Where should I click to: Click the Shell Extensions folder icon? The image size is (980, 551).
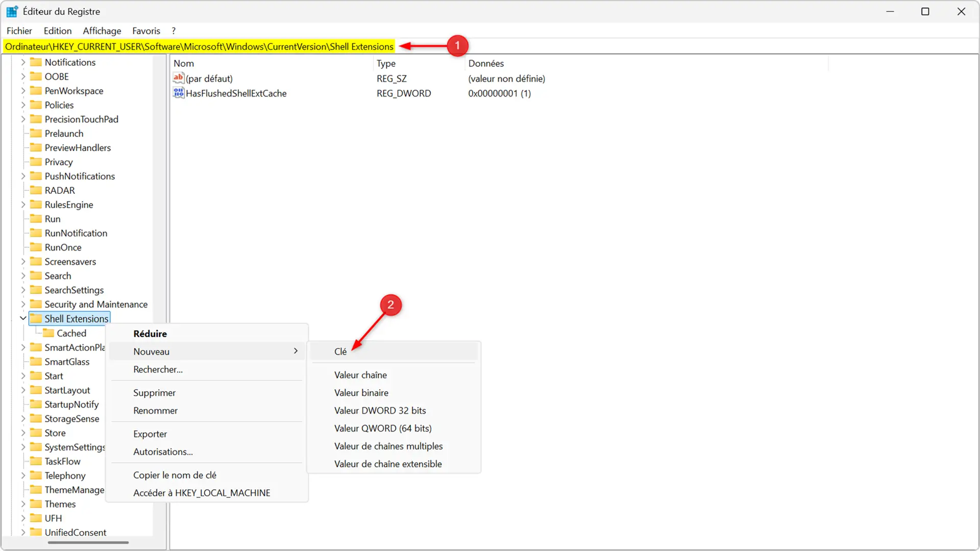point(36,319)
